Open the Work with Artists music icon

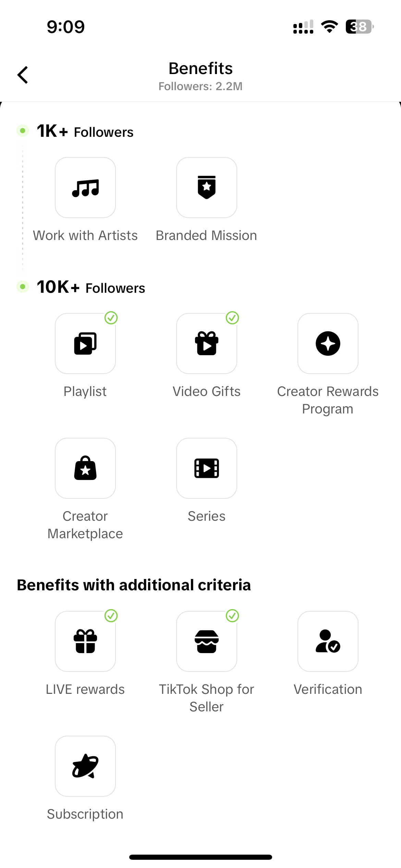click(85, 188)
